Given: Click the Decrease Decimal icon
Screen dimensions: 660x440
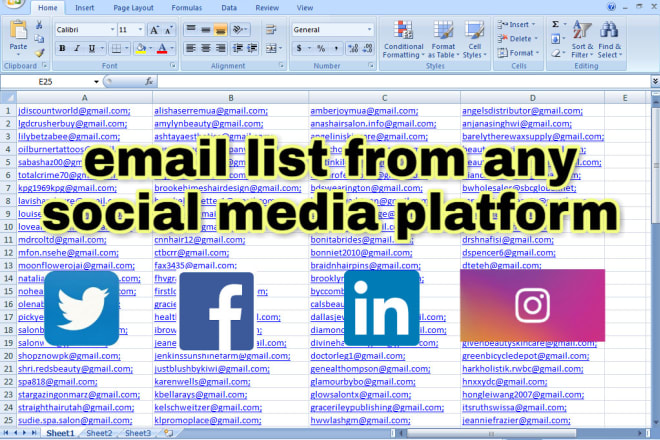Looking at the screenshot, I should [x=367, y=48].
